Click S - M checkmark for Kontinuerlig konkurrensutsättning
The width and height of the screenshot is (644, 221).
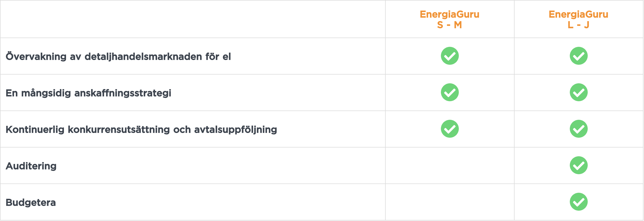point(450,129)
